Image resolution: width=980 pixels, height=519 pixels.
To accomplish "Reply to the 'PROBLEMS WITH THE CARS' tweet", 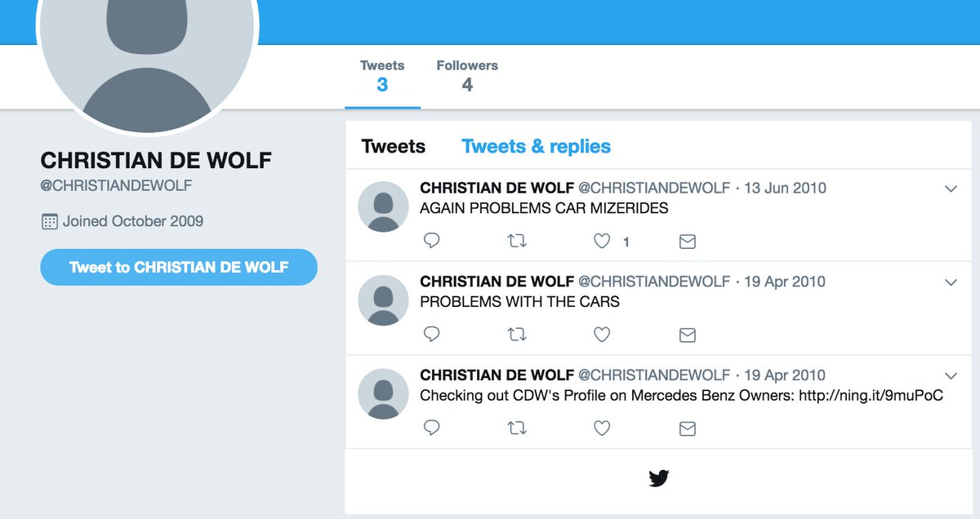I will (432, 335).
